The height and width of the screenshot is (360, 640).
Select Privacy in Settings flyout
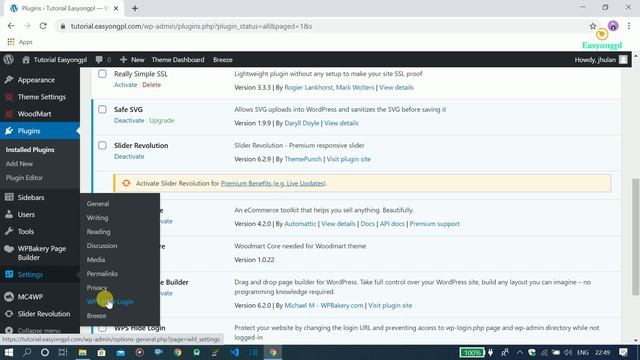(97, 288)
